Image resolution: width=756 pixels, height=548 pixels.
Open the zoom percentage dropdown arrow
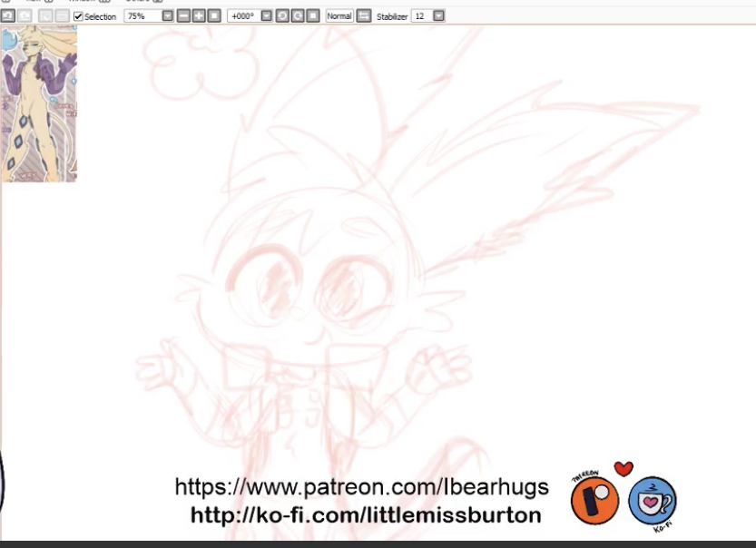click(167, 16)
